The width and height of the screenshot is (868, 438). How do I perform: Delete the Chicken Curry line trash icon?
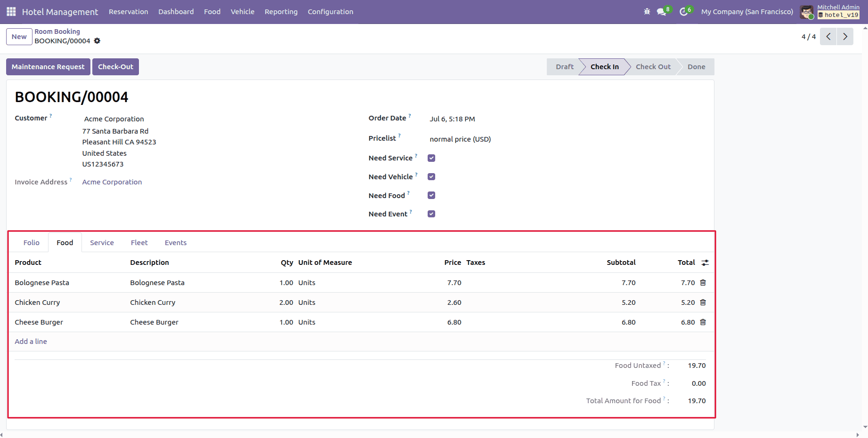coord(703,303)
